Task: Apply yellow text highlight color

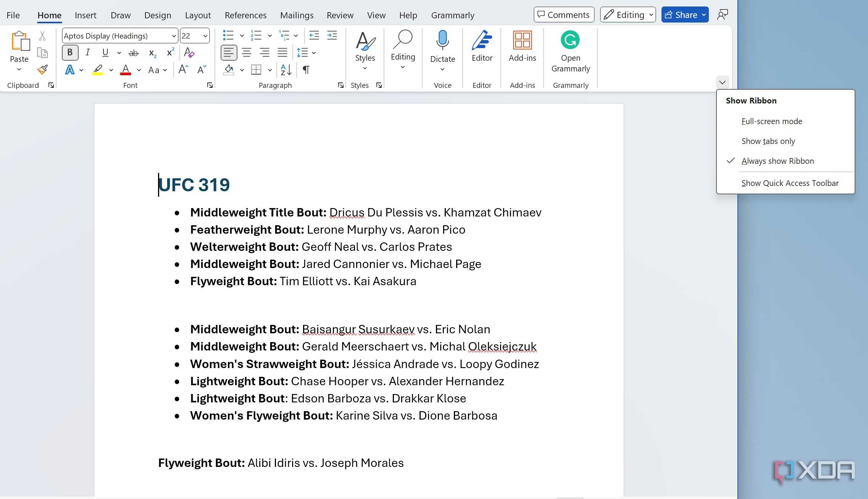Action: 98,69
